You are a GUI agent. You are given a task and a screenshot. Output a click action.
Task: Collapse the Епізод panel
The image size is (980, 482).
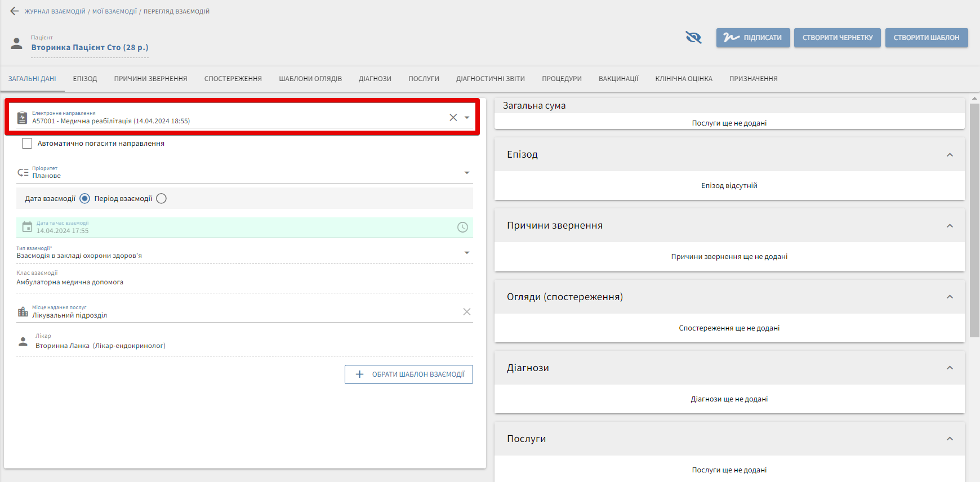[x=950, y=155]
